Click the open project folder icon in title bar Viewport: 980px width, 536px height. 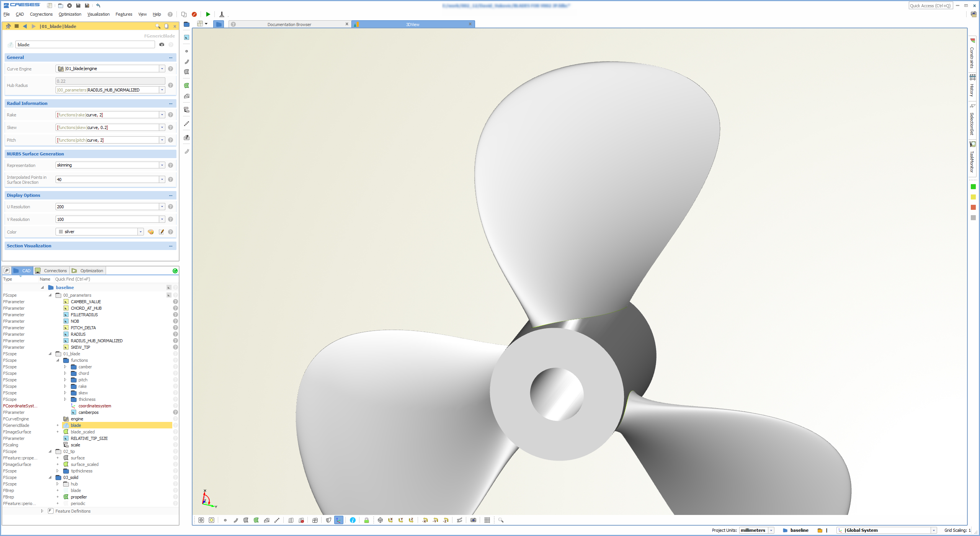(60, 5)
